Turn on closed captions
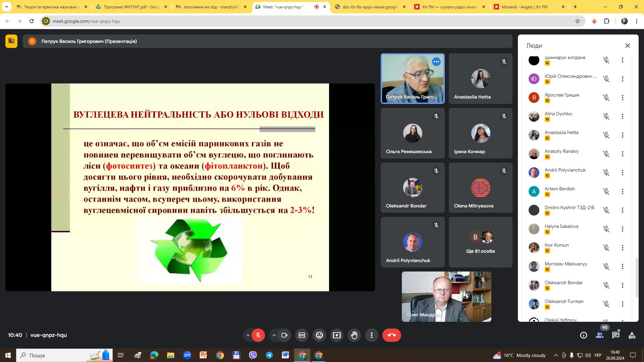644x362 pixels. point(302,335)
